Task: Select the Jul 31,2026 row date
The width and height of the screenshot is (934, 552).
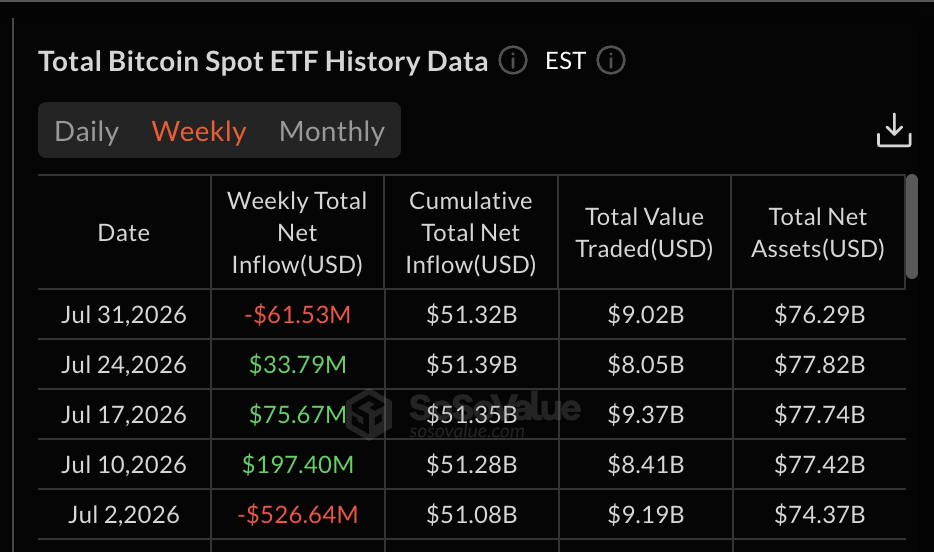Action: coord(124,314)
